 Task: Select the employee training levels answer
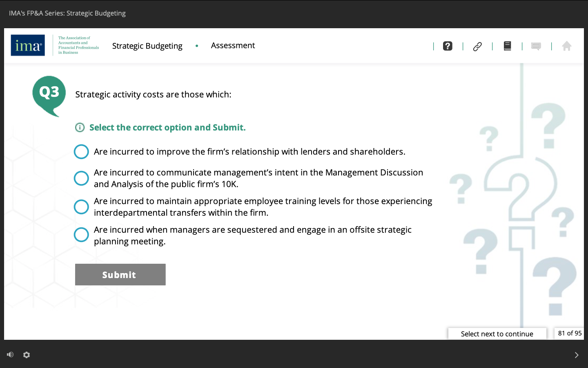[x=81, y=207]
